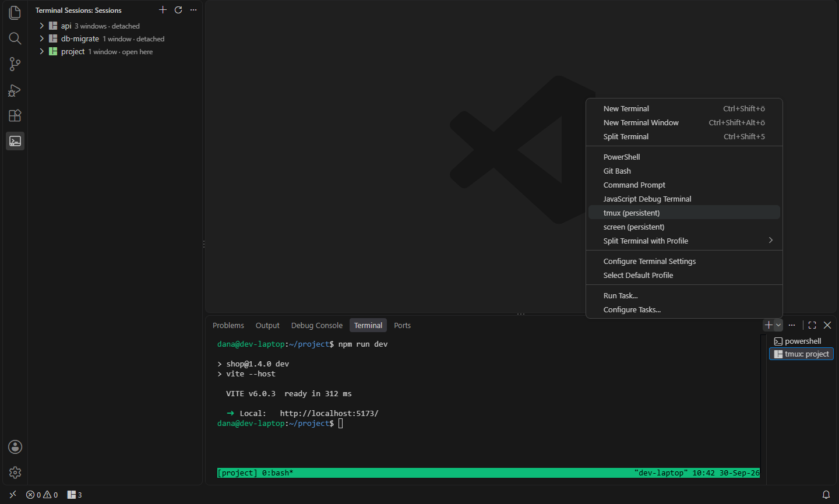
Task: Open the terminal panel more actions ellipsis
Action: (792, 325)
